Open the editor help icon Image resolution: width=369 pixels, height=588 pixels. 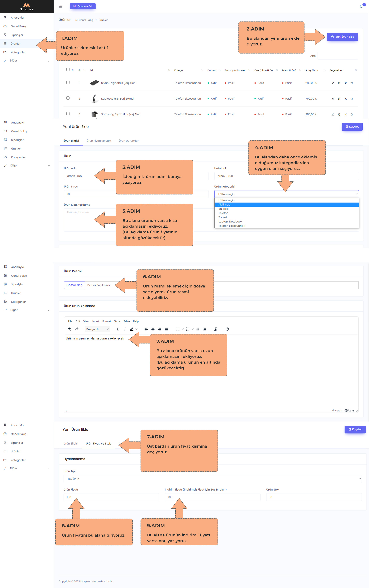pos(227,329)
